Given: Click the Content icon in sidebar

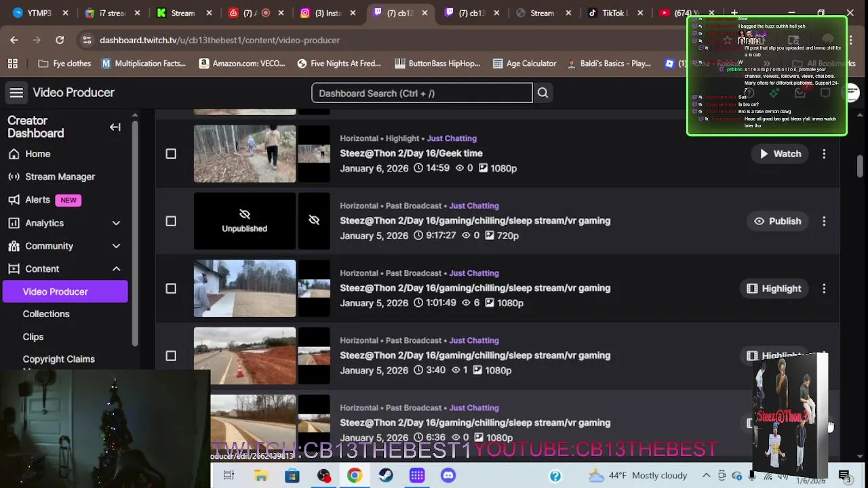Looking at the screenshot, I should click(14, 269).
